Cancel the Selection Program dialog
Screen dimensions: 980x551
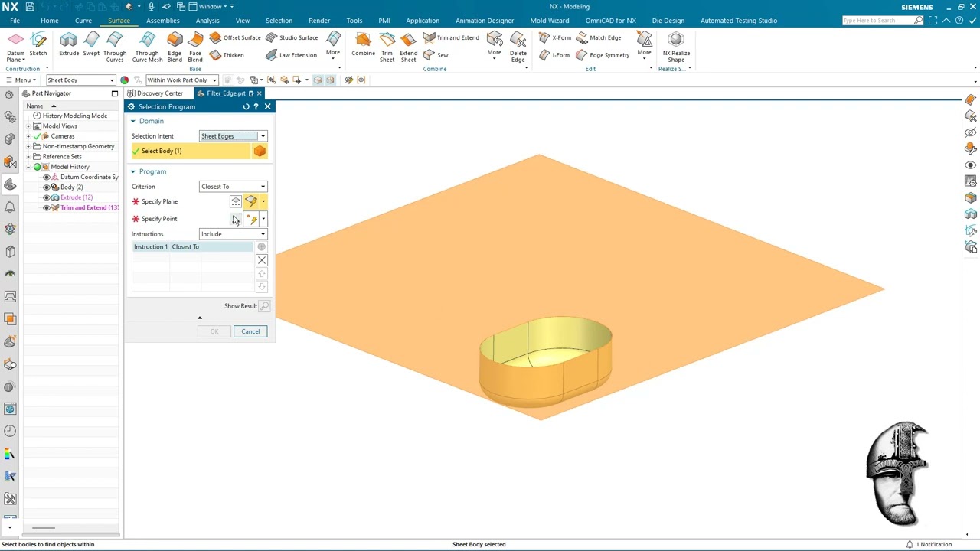[x=250, y=331]
